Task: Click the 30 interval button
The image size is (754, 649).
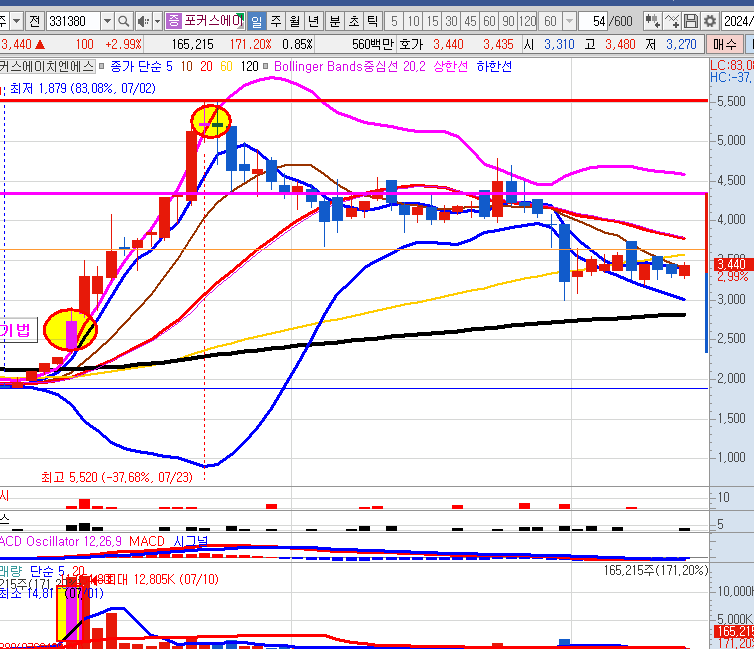Action: [x=452, y=21]
